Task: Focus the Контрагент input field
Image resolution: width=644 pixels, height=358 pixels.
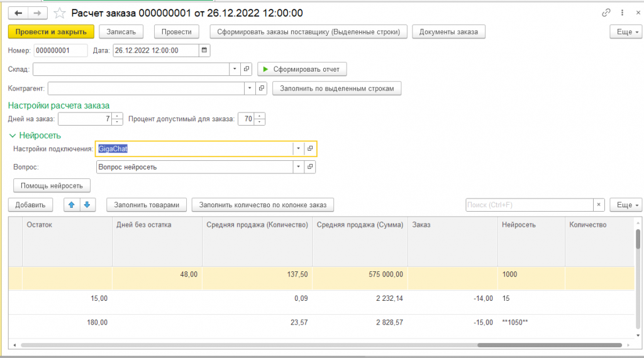Action: pyautogui.click(x=146, y=88)
